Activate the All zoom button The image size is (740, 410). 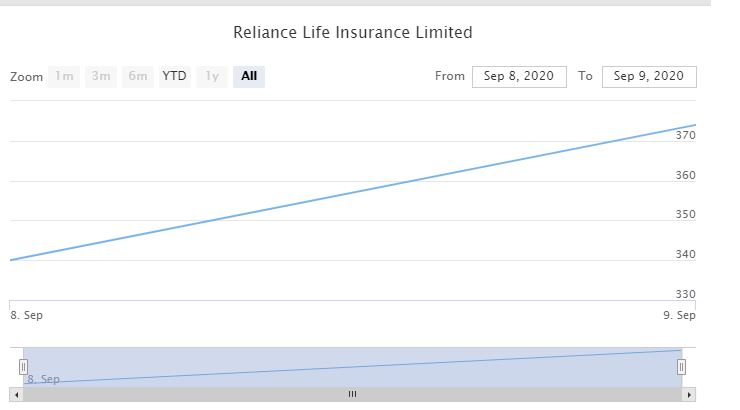249,76
